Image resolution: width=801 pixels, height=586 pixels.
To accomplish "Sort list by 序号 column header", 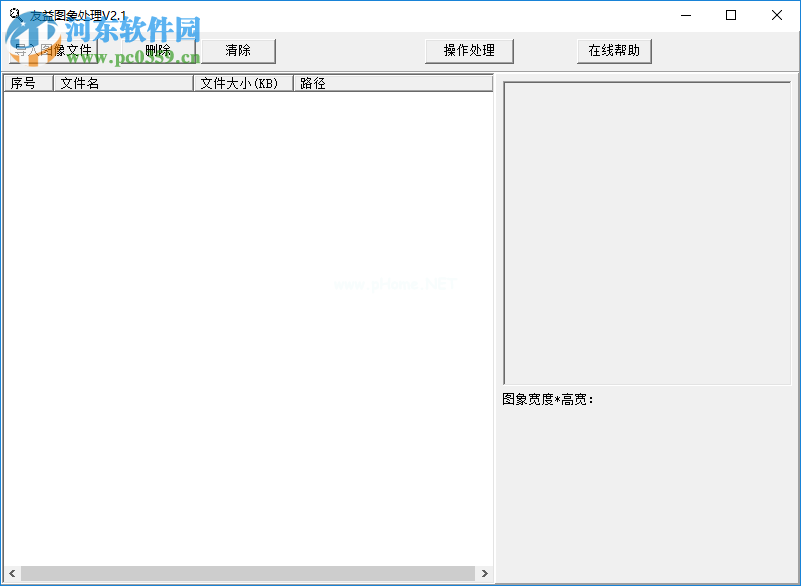I will click(28, 84).
